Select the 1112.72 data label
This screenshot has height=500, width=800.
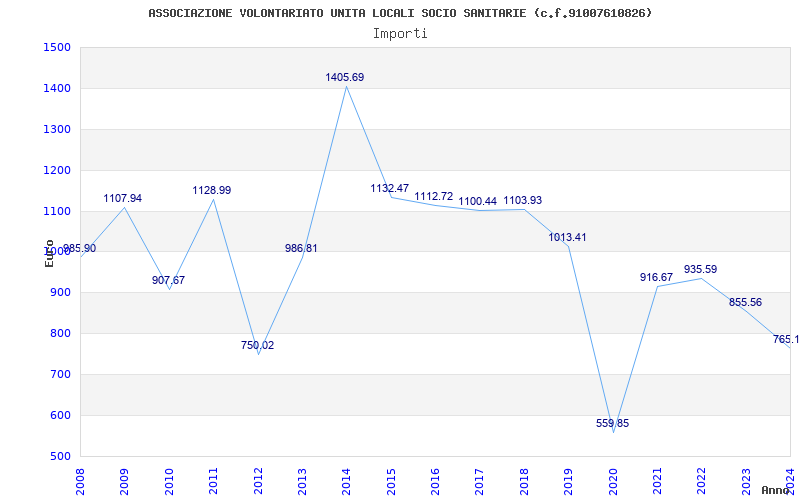(434, 196)
